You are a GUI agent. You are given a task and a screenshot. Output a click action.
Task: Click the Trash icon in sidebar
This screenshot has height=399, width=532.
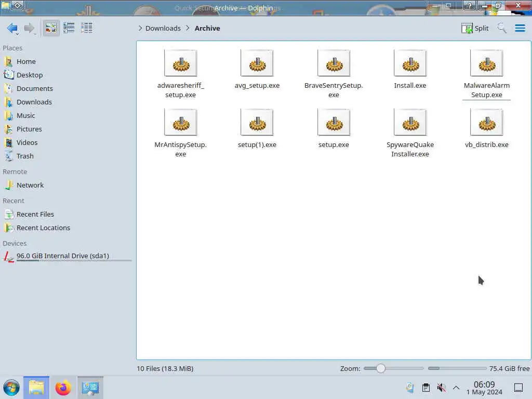click(x=8, y=156)
